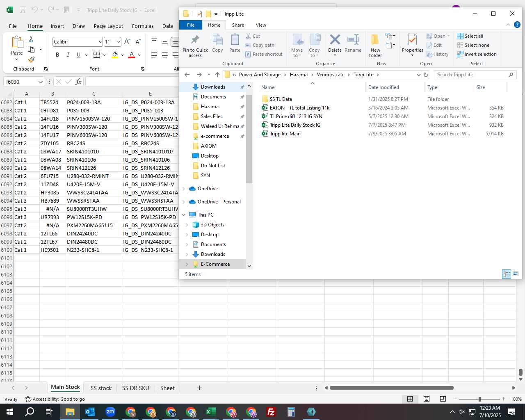This screenshot has height=420, width=525.
Task: Click Invert selection in Explorer ribbon
Action: click(477, 54)
